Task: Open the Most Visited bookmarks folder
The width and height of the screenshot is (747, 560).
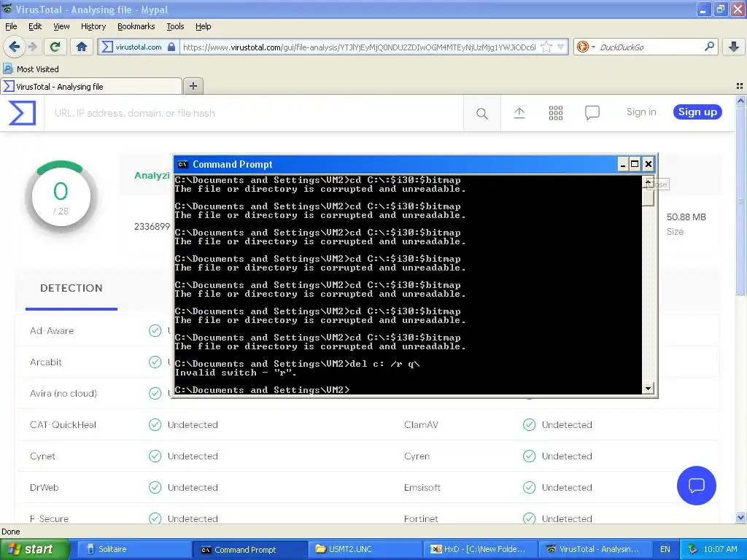Action: [x=31, y=69]
